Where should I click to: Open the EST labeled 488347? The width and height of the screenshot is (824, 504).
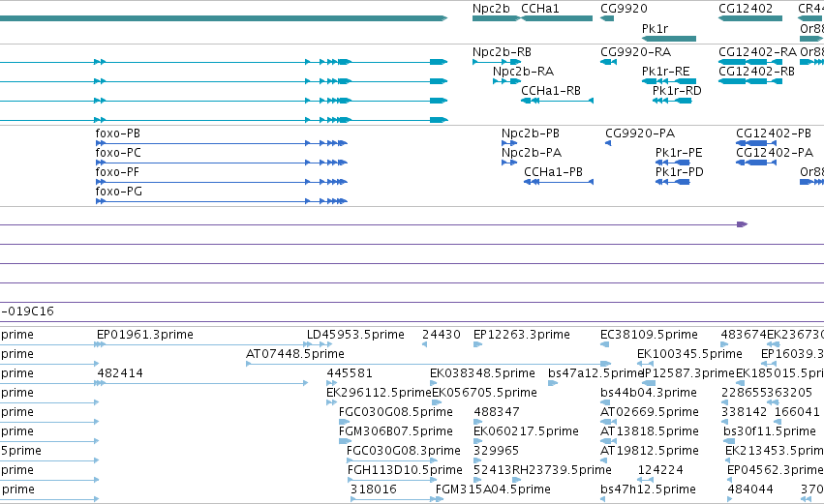497,412
